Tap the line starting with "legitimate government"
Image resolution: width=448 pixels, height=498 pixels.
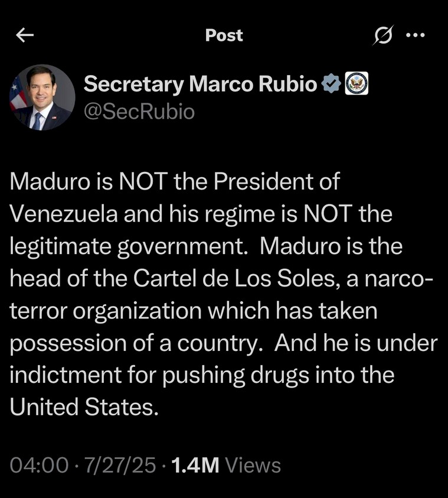[x=206, y=246]
